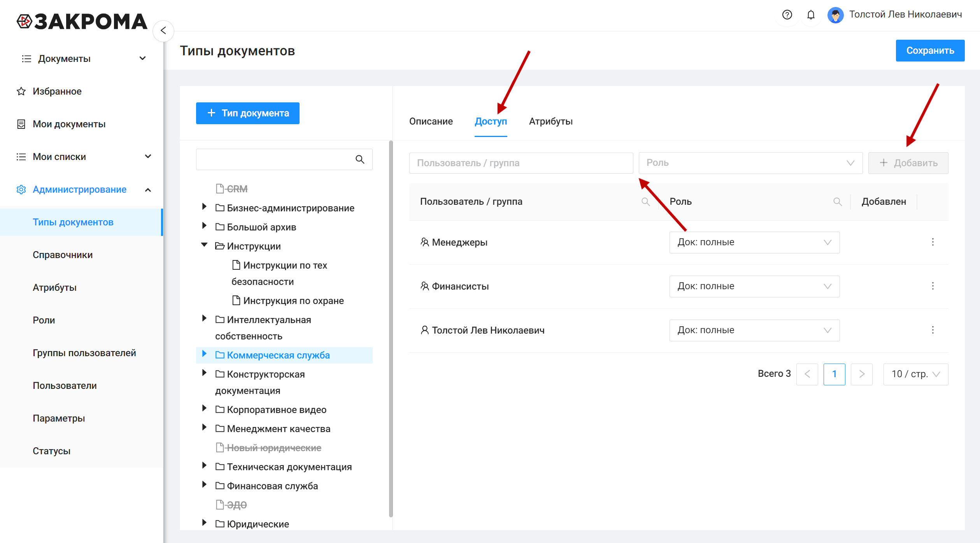The image size is (980, 543).
Task: Change the role for Менеджеры
Action: pyautogui.click(x=754, y=243)
